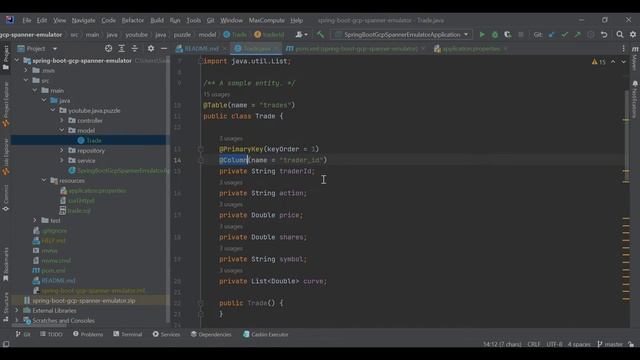Open editor tabs more-options kebab icon

click(623, 49)
